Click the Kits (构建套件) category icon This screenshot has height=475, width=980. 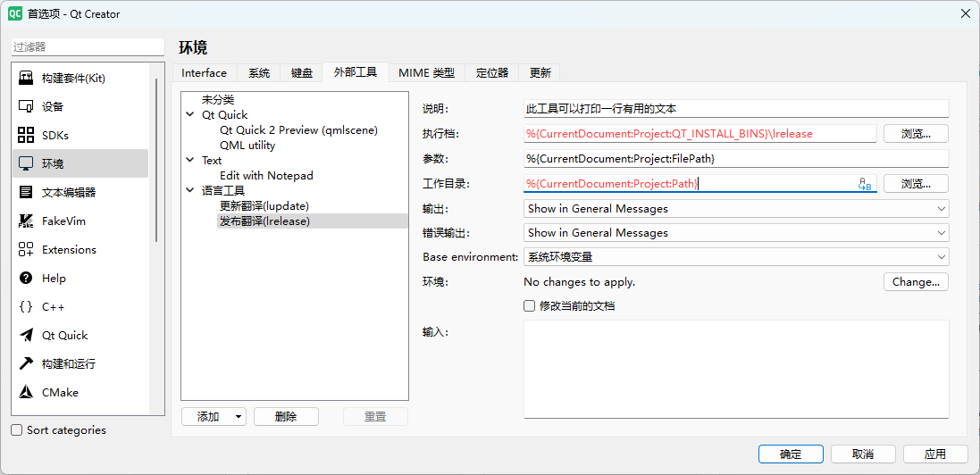click(x=26, y=79)
